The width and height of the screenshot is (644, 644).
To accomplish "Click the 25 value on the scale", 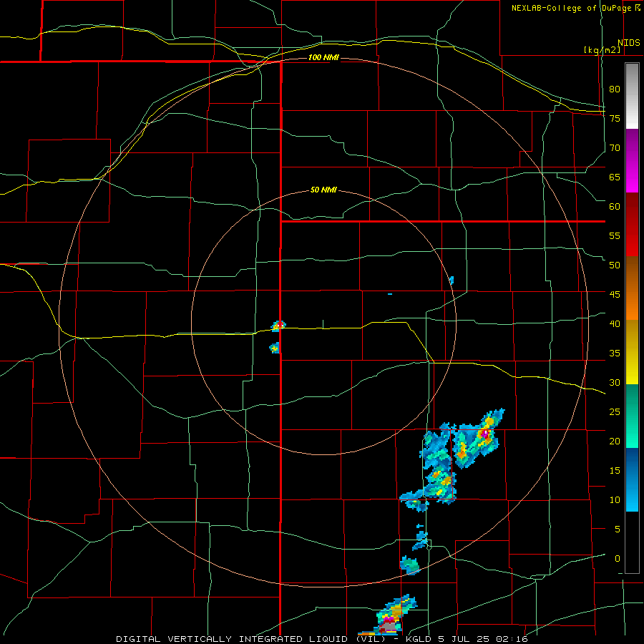I will (615, 412).
